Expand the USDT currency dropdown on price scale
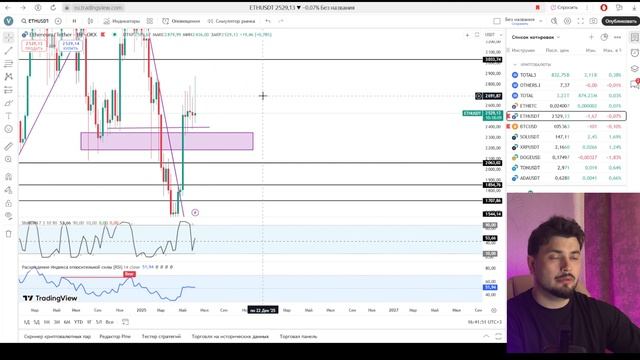Image resolution: width=640 pixels, height=360 pixels. click(x=493, y=35)
